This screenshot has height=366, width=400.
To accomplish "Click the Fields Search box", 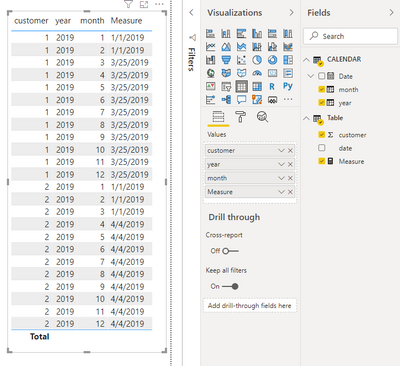I will [350, 36].
